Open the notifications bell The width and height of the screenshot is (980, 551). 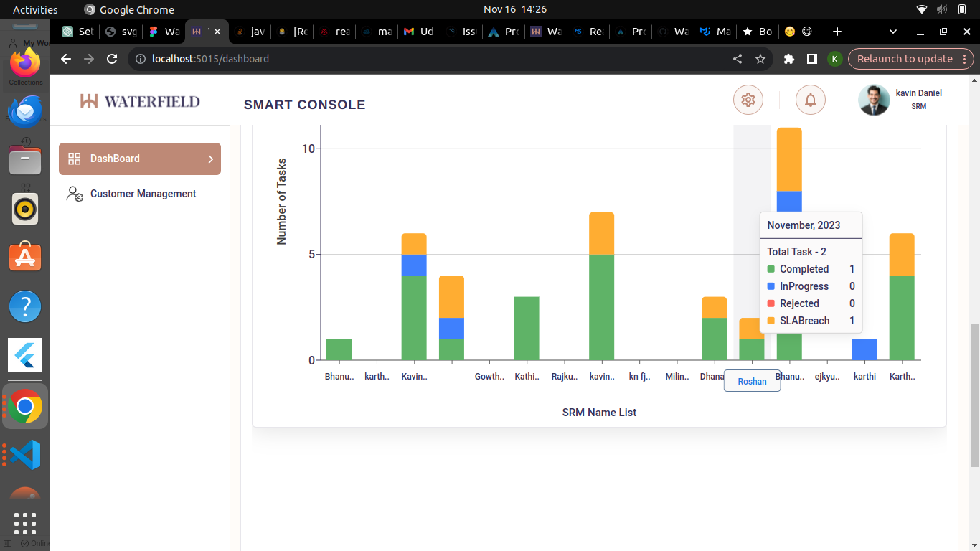tap(810, 100)
